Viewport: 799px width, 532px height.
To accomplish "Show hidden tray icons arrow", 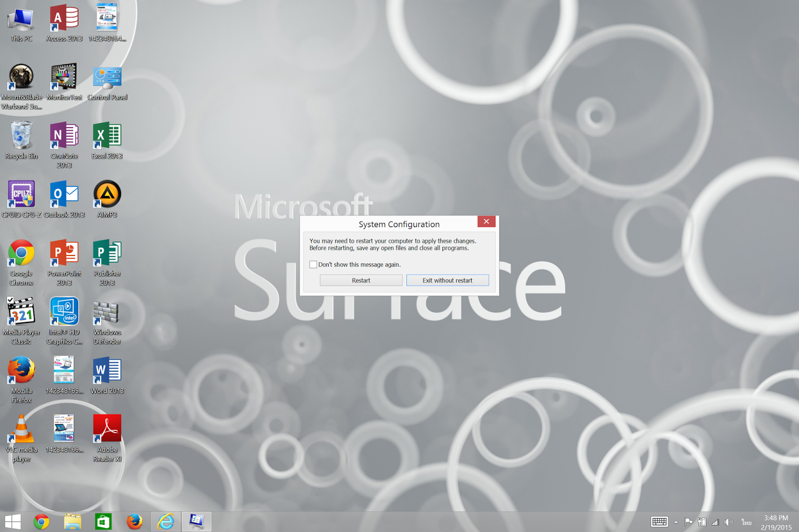I will pyautogui.click(x=676, y=523).
